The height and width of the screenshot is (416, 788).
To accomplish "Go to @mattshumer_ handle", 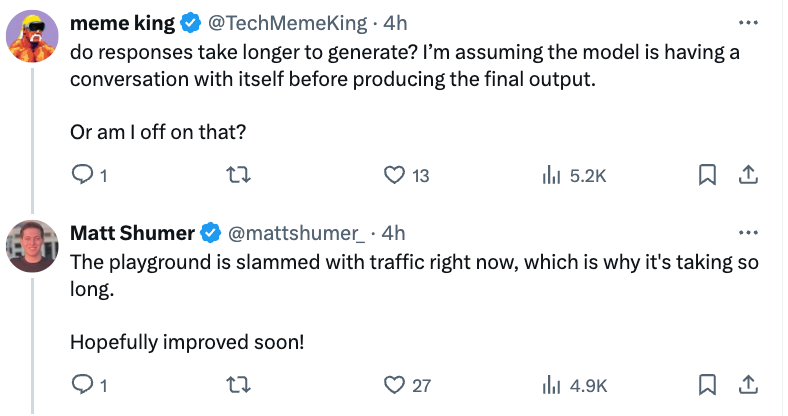I will coord(297,233).
